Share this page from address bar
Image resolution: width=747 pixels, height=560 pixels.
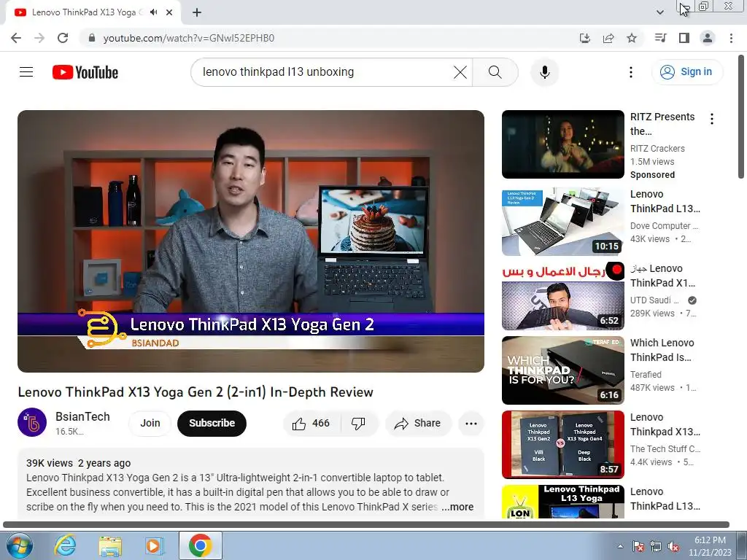click(x=608, y=38)
